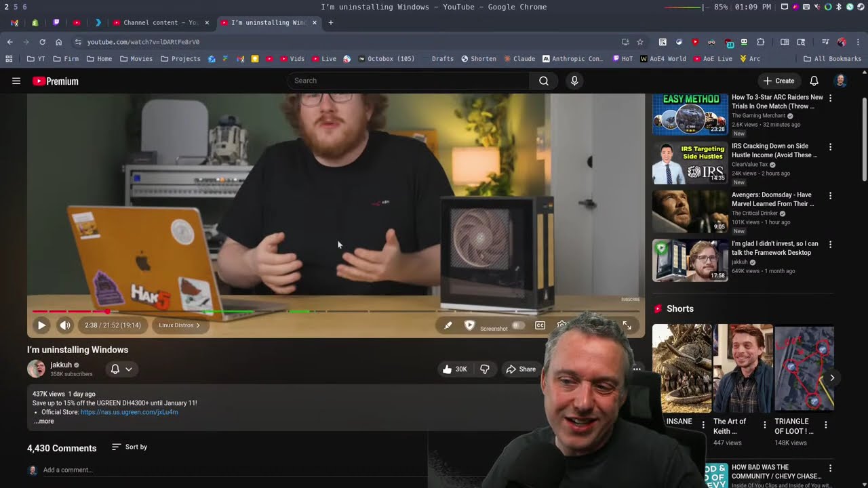Like the video with thumbs up
Image resolution: width=868 pixels, height=488 pixels.
coord(455,369)
